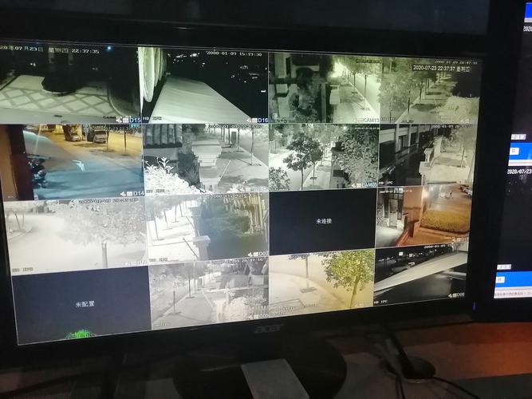Image resolution: width=532 pixels, height=399 pixels.
Task: Click the CAM13 channel label
Action: click(x=371, y=120)
